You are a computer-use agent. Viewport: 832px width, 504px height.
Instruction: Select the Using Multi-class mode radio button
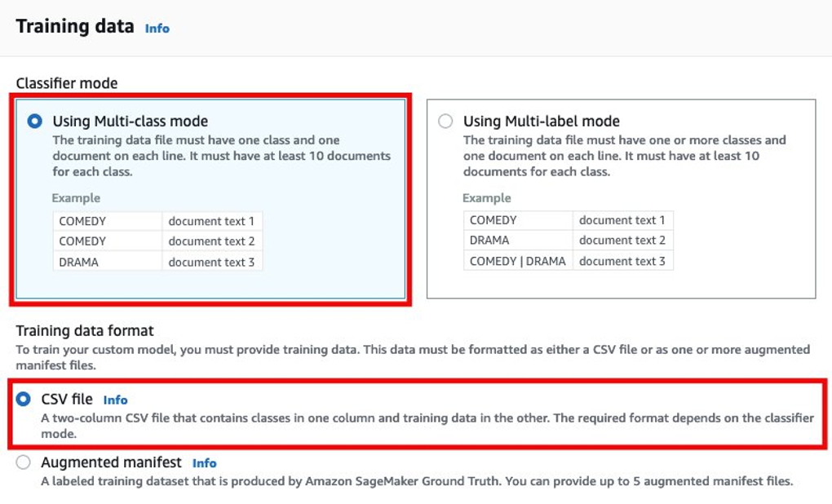point(34,121)
